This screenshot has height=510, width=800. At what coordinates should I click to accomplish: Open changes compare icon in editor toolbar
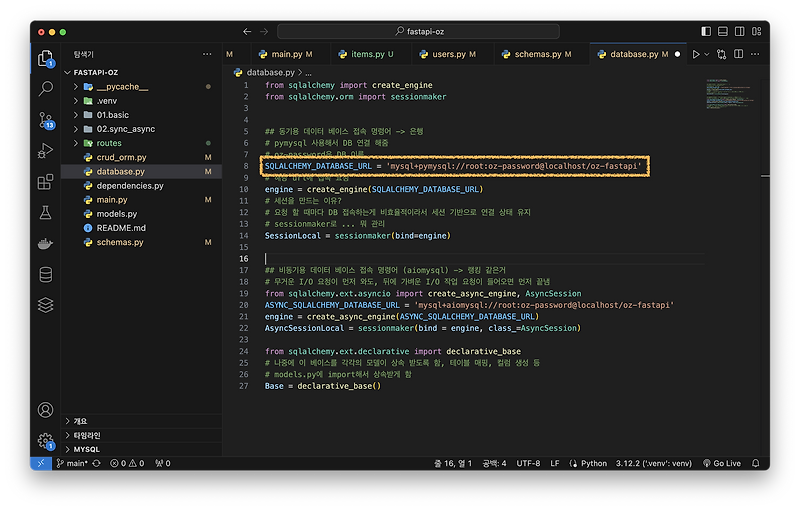tap(721, 54)
